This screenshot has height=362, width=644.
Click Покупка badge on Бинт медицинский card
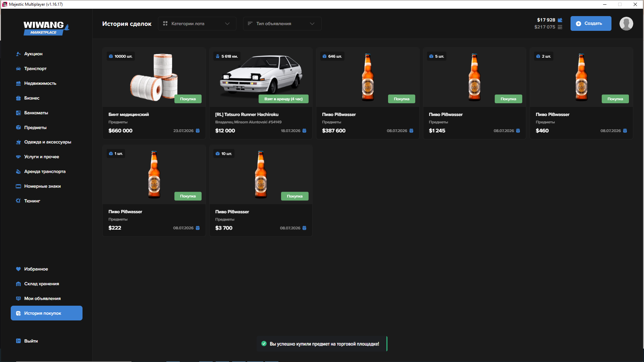point(188,99)
